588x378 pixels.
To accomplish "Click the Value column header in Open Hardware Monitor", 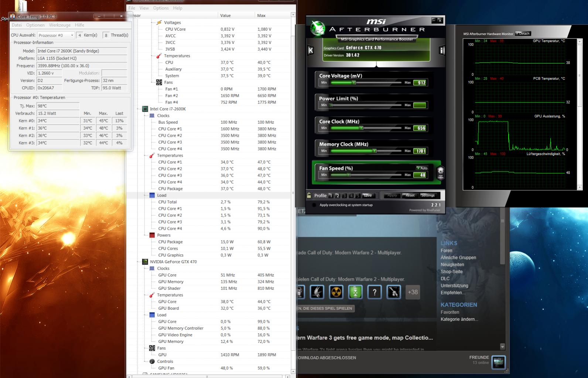I will click(x=236, y=16).
